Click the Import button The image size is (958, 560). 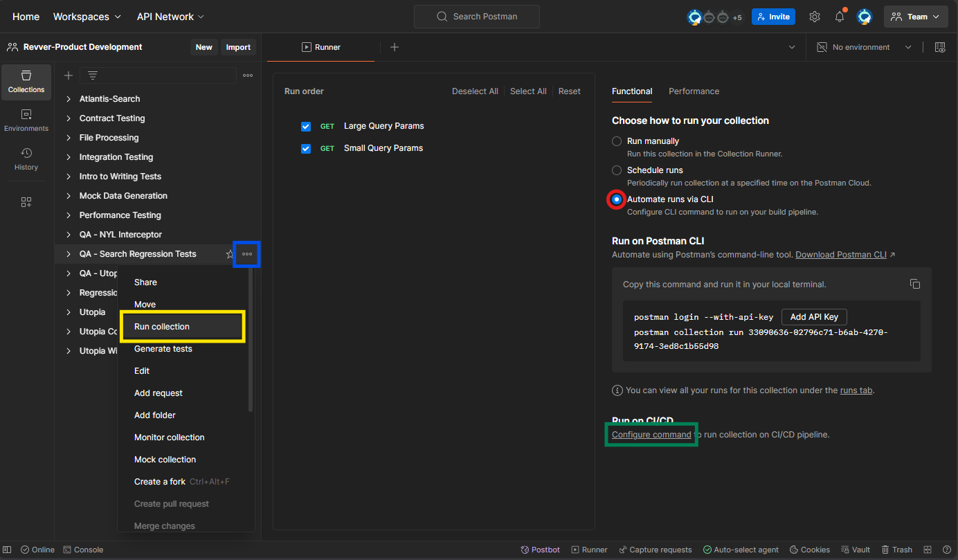238,47
